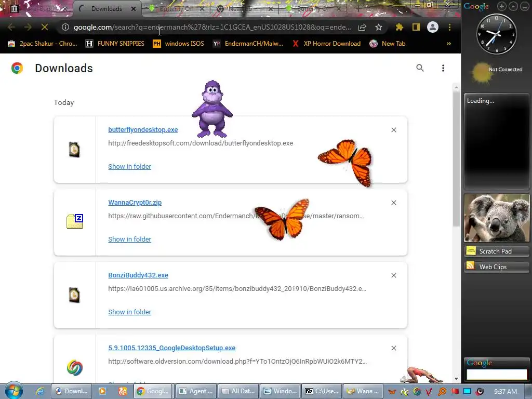Open WannaCrypt0r.zip file link
Viewport: 532px width, 399px height.
pyautogui.click(x=135, y=202)
